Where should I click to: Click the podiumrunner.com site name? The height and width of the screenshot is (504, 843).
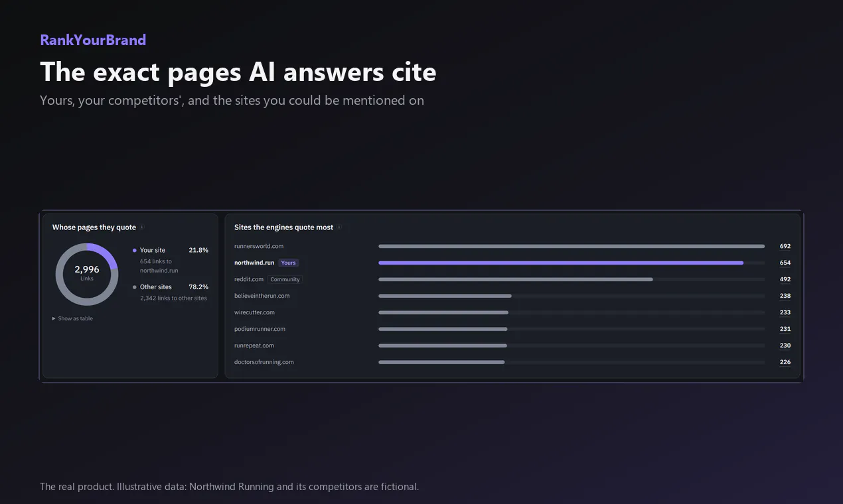[x=260, y=329]
